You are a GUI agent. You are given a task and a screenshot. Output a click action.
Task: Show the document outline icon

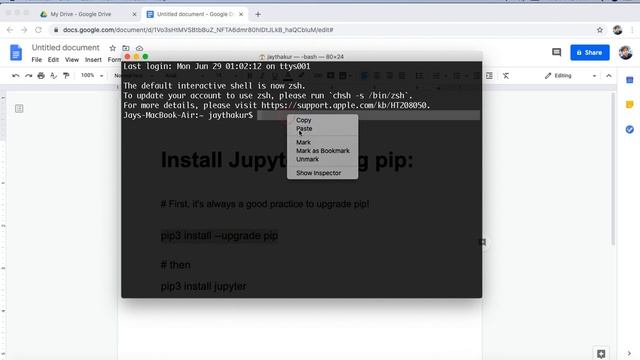[19, 108]
